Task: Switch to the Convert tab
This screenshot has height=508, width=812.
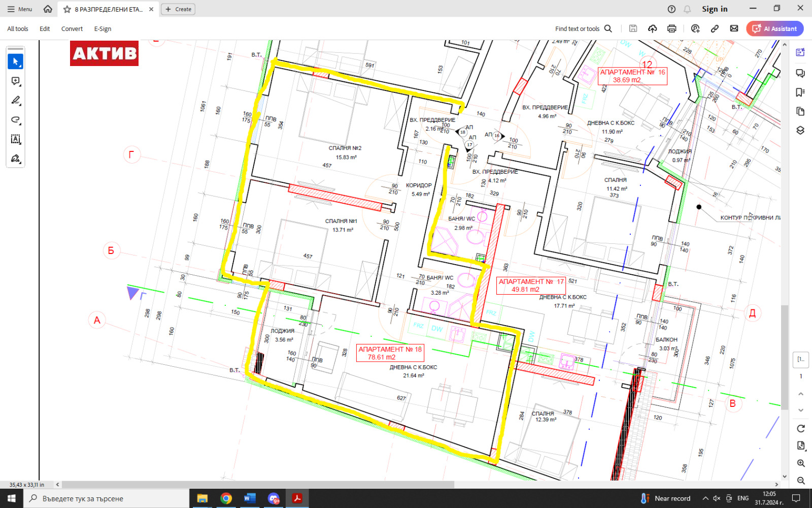Action: tap(72, 28)
